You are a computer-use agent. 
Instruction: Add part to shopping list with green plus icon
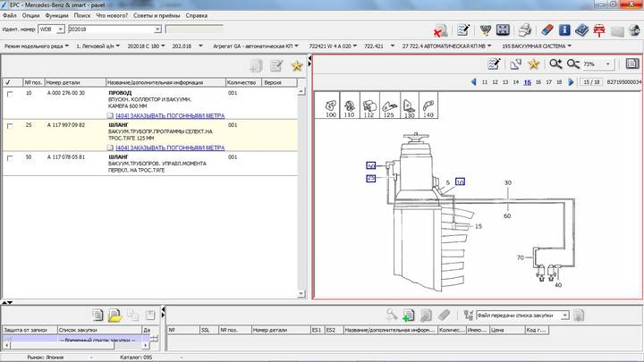click(408, 316)
